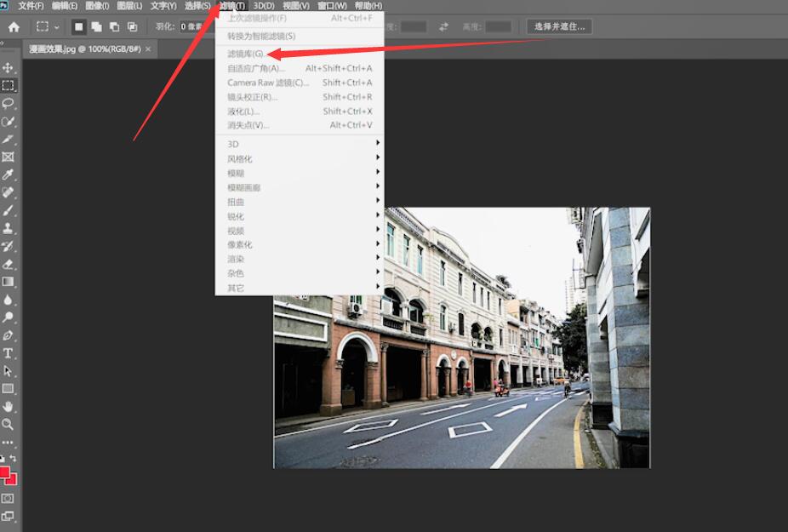Select the Rectangle shape tool
This screenshot has height=532, width=788.
coord(8,389)
